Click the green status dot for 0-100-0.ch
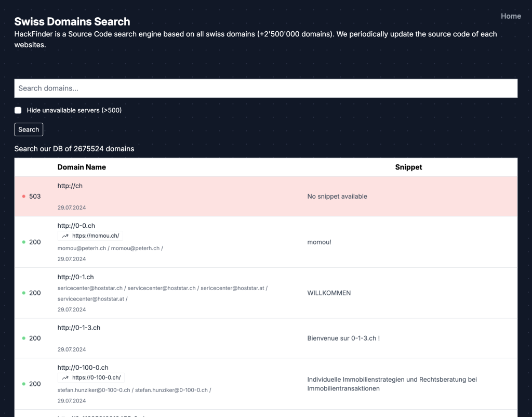Image resolution: width=532 pixels, height=417 pixels. [24, 384]
